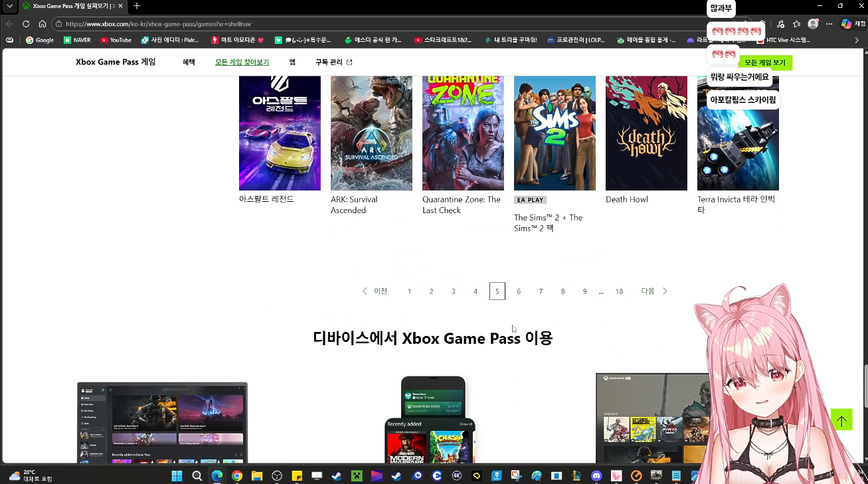Click the green 모든 게임 보기 button
The image size is (868, 484).
tap(765, 63)
